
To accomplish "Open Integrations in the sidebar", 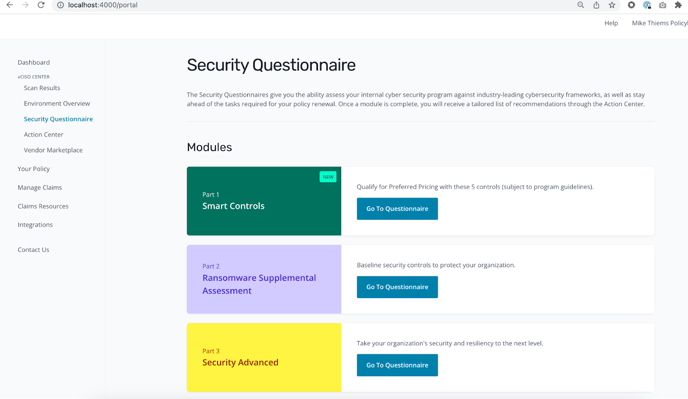I will pyautogui.click(x=35, y=225).
